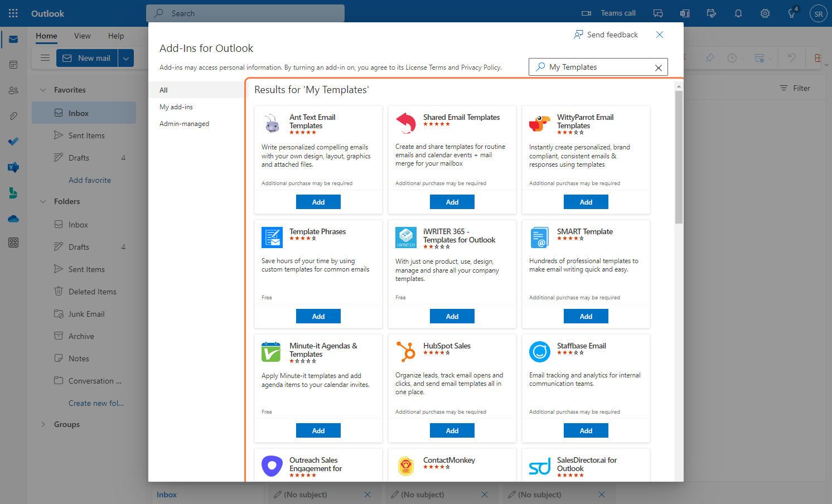Open Sent Items under Favorites
The image size is (832, 504).
pyautogui.click(x=84, y=135)
